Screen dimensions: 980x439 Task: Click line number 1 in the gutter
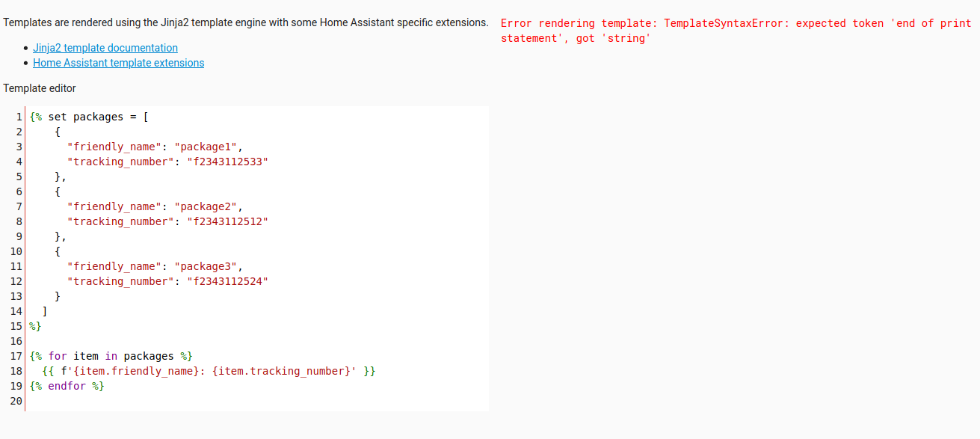pos(19,117)
